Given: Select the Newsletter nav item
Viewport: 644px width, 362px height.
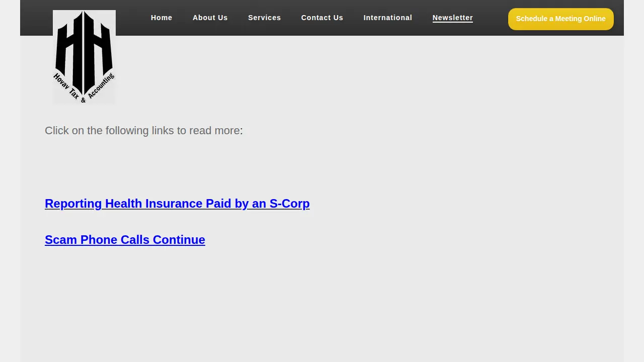Looking at the screenshot, I should [x=453, y=18].
